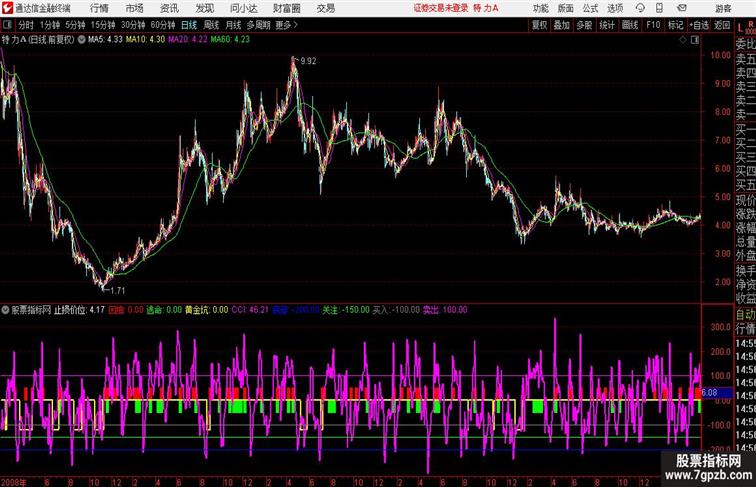Viewport: 756px width, 487px height.
Task: Open dropdown arrow beside 特力A (日线 前复权)
Action: [x=81, y=40]
